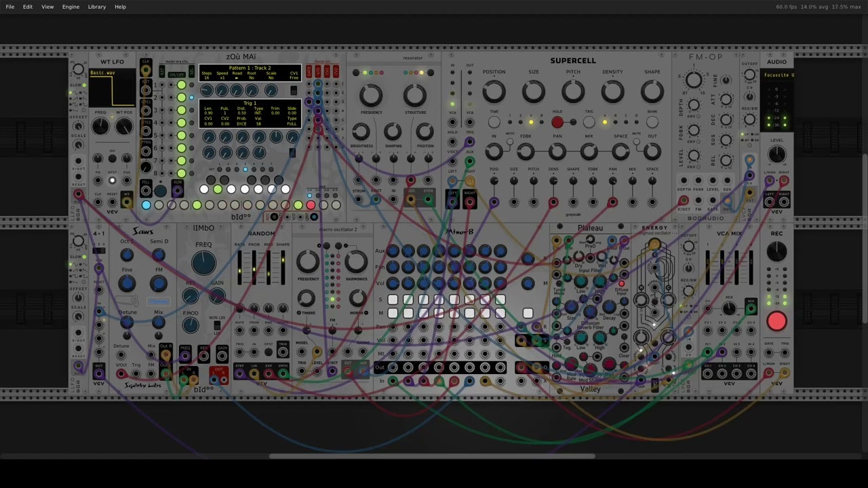The height and width of the screenshot is (488, 868).
Task: Click the Supercell AUX jack
Action: pyautogui.click(x=469, y=161)
